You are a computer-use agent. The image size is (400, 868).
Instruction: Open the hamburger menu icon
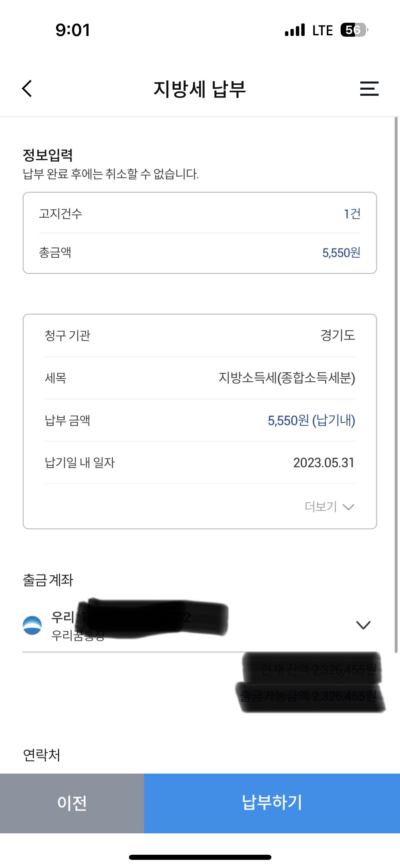[369, 89]
